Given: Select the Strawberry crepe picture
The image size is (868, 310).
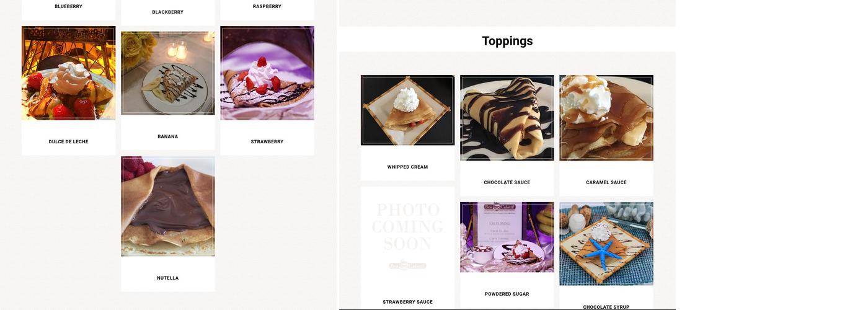Looking at the screenshot, I should [x=267, y=73].
